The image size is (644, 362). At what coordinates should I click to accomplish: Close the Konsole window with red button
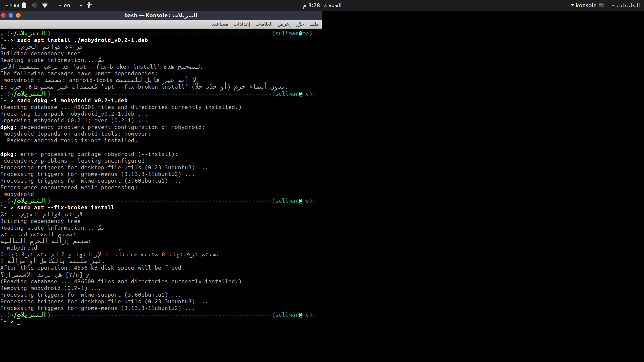[4, 15]
